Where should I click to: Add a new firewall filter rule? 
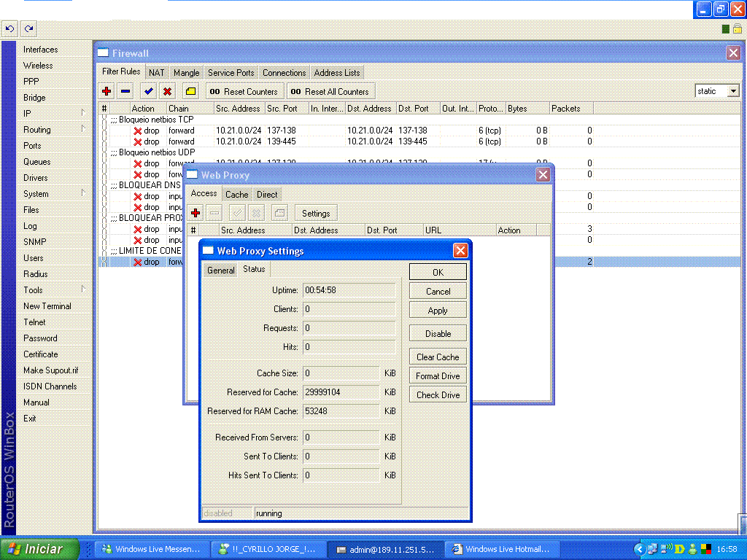(107, 91)
